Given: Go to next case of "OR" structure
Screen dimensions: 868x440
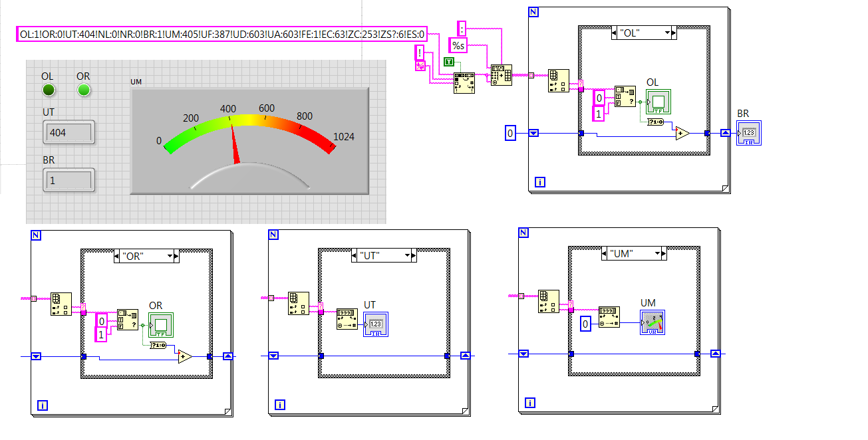Looking at the screenshot, I should 176,256.
